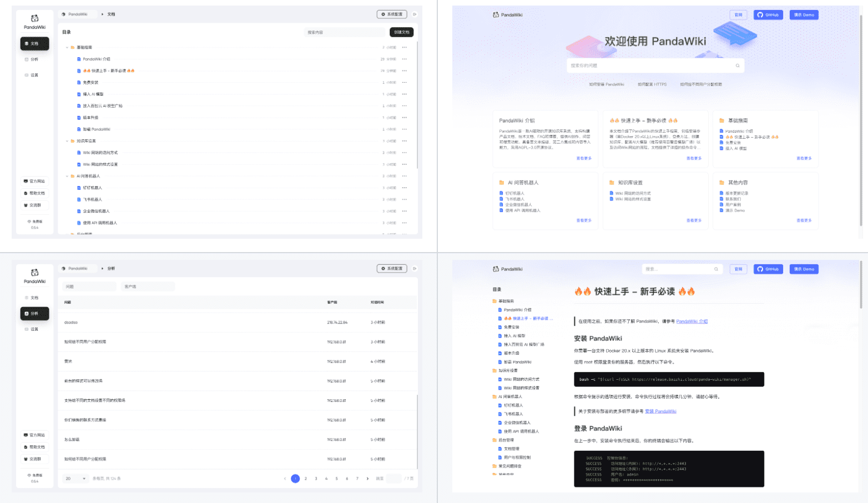
Task: Click folder icon of 后台管理 in article sidebar
Action: pos(494,440)
